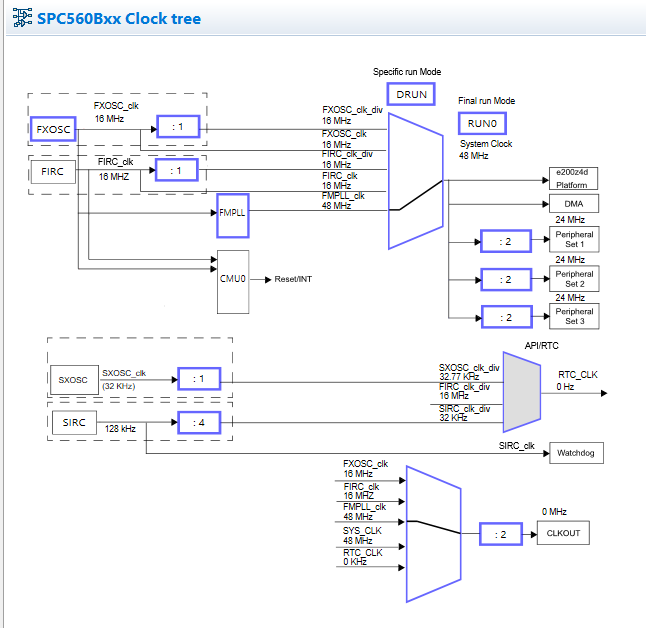The image size is (646, 628).
Task: Click the "0 MHz" value above CLKOUT
Action: 554,511
